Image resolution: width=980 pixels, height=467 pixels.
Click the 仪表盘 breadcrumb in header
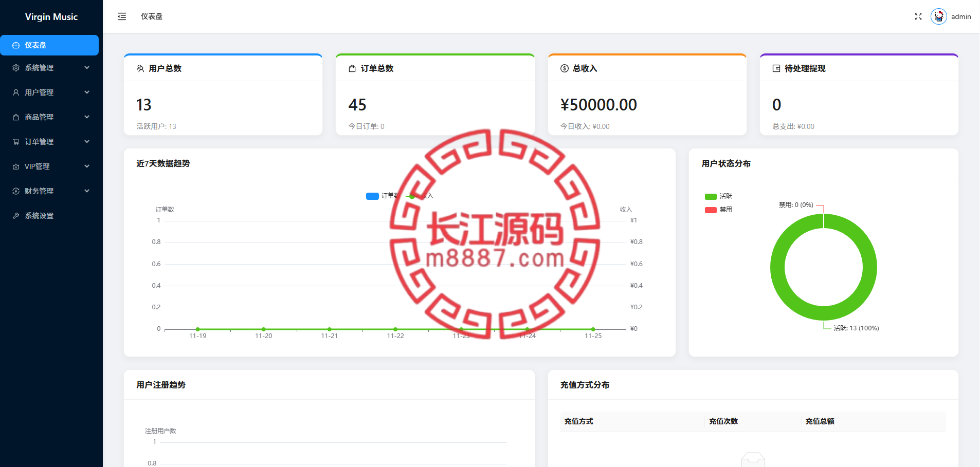152,16
